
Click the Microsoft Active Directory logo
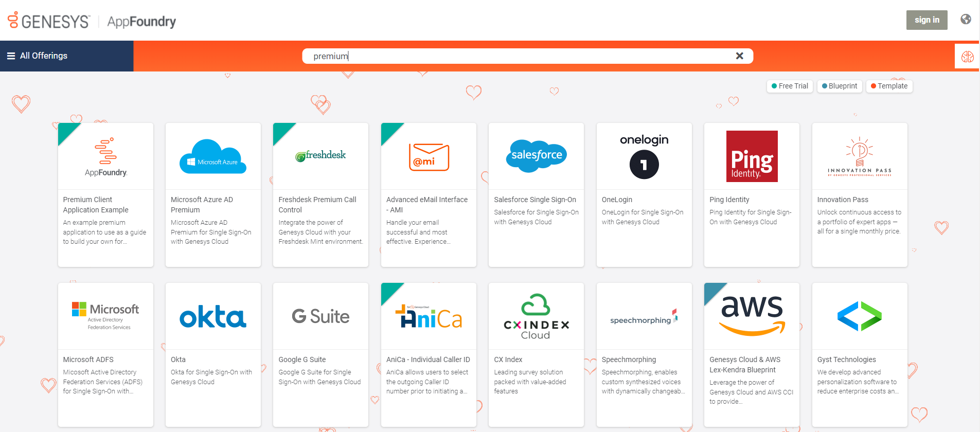point(105,316)
